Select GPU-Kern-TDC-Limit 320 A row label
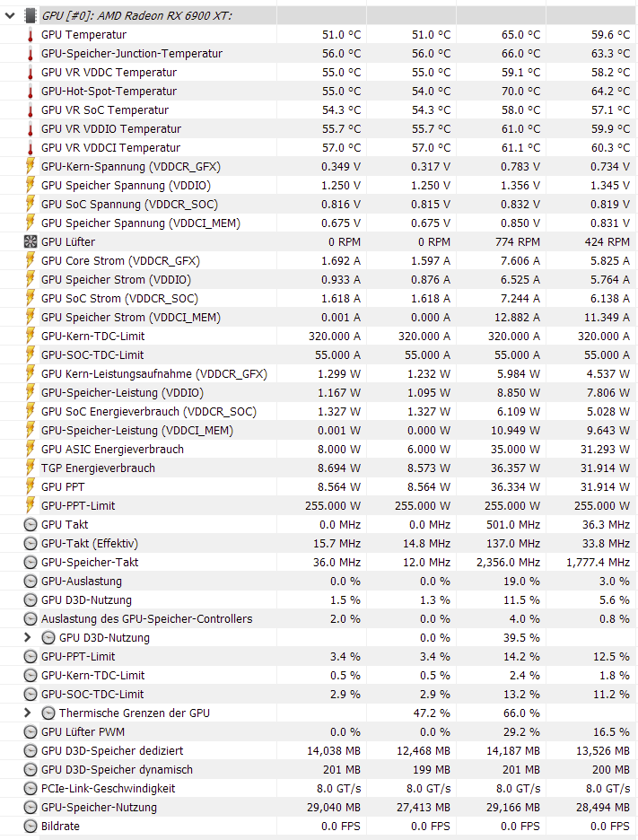 coord(92,336)
